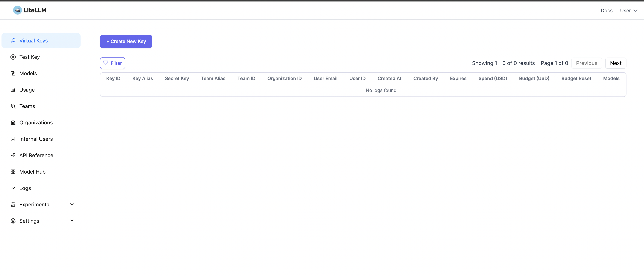Click the API Reference plug icon
The image size is (644, 276).
(x=13, y=155)
